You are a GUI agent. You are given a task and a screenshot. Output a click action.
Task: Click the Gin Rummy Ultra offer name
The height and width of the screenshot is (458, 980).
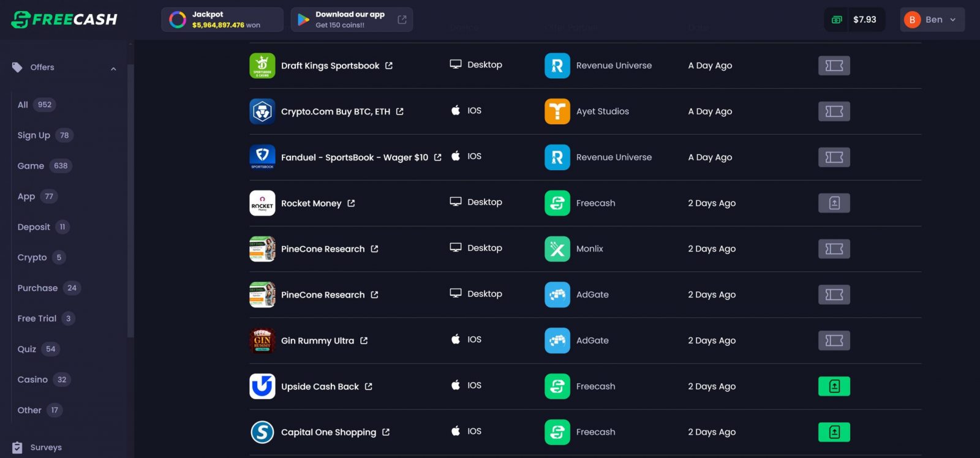click(x=317, y=340)
